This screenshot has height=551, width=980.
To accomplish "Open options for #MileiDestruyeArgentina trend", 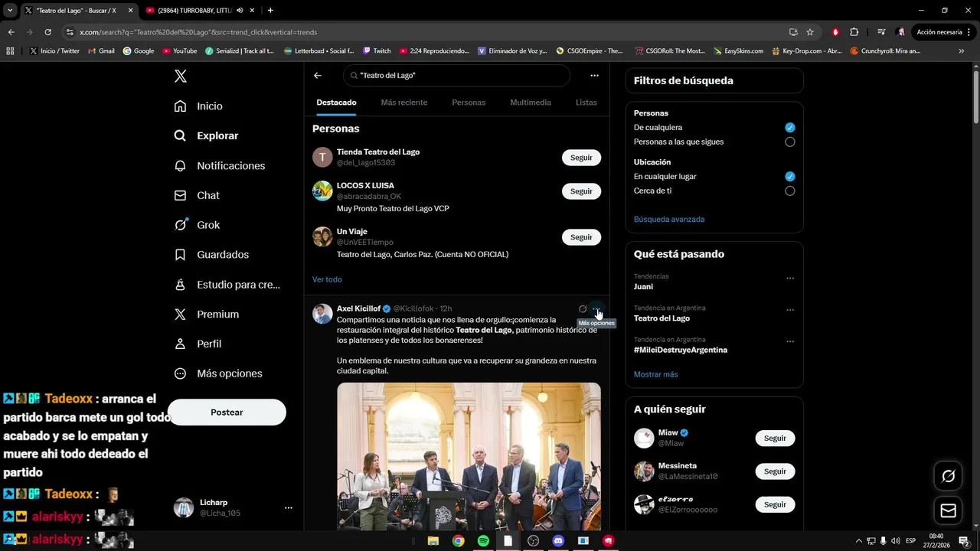I will coord(790,341).
